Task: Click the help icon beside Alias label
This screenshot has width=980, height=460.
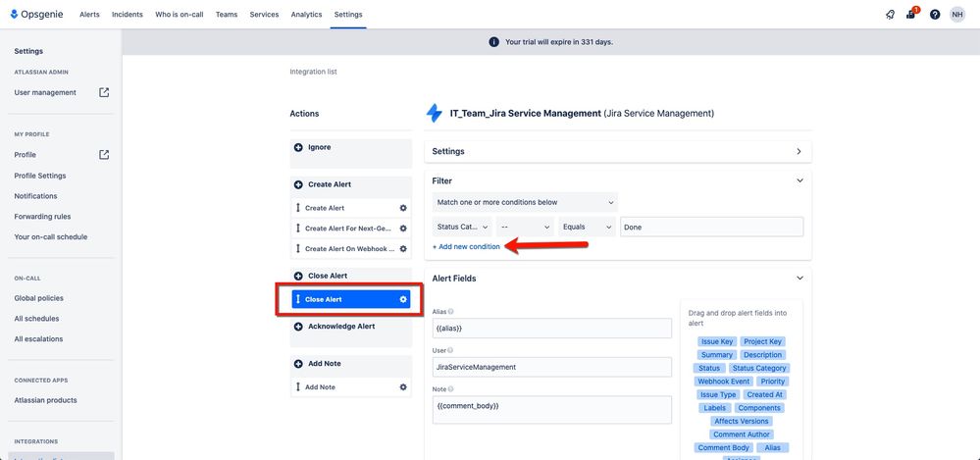Action: click(x=451, y=311)
